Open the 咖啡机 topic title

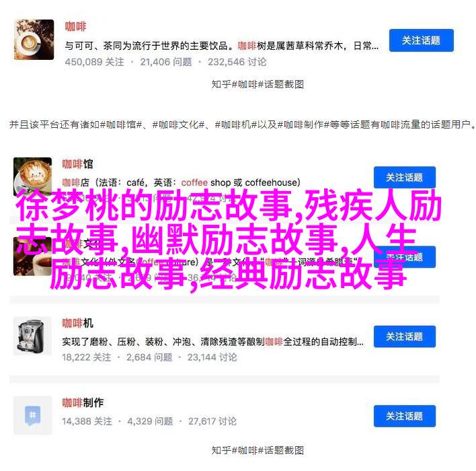click(77, 323)
